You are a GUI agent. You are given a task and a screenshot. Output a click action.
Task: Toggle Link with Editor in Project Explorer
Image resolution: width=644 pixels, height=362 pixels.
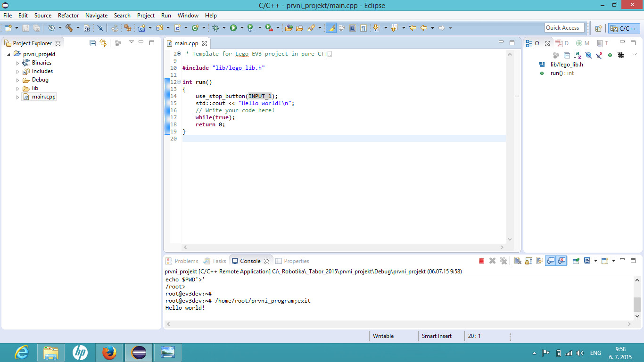click(103, 43)
